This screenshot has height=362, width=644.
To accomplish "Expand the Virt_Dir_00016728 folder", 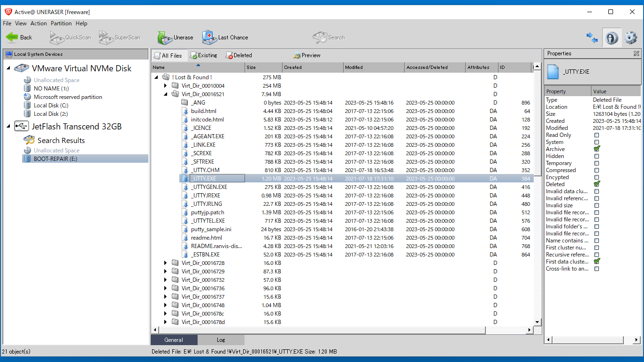I will tap(165, 263).
